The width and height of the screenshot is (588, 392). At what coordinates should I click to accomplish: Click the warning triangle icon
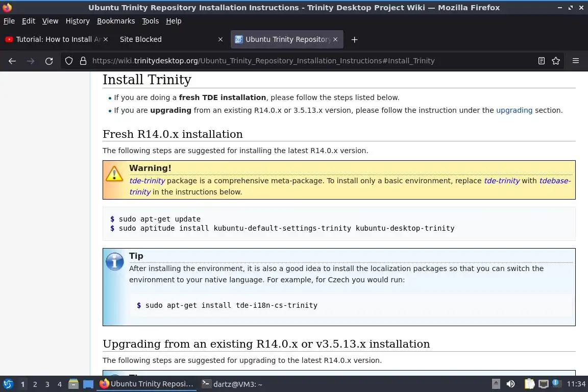[114, 174]
